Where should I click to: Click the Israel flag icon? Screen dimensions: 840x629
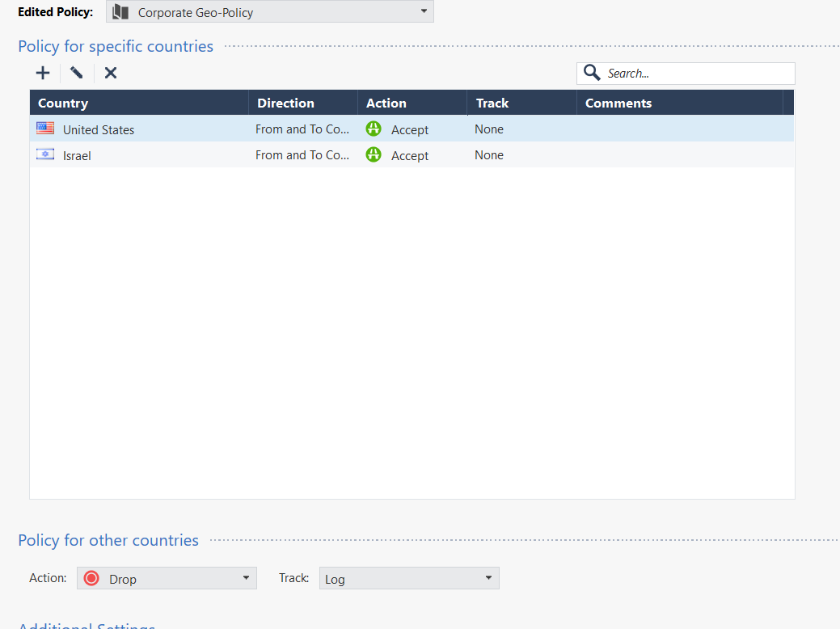pyautogui.click(x=45, y=154)
